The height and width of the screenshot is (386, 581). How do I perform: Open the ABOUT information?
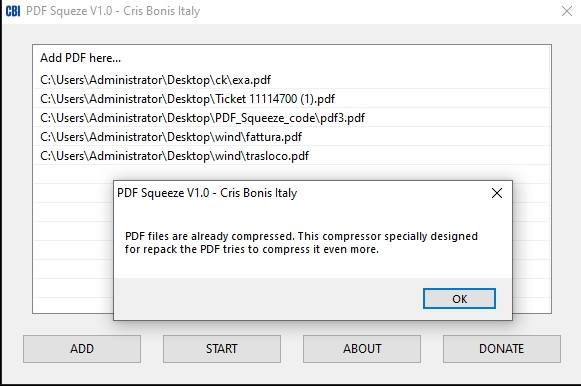click(x=362, y=349)
